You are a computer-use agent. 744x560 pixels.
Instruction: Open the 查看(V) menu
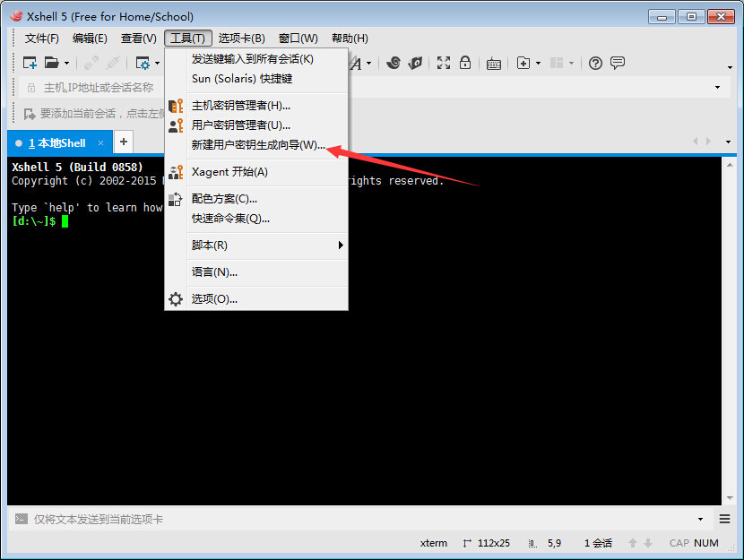139,39
